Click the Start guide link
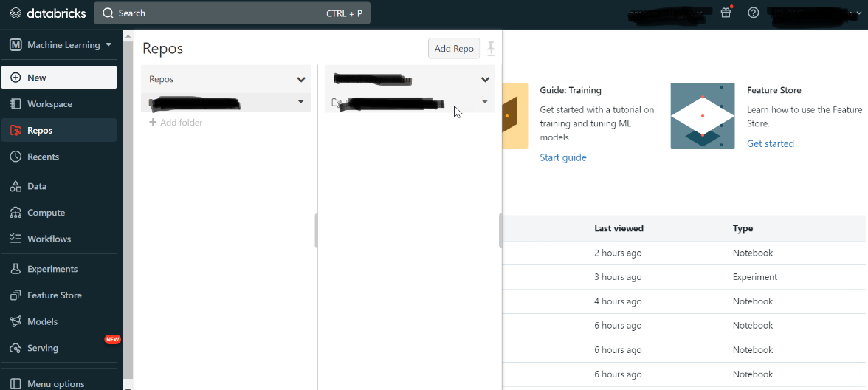Screen dimensions: 868x390 pyautogui.click(x=563, y=157)
